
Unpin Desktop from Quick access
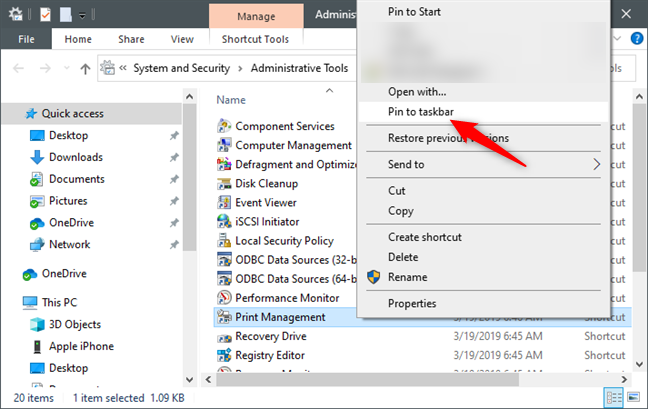pyautogui.click(x=174, y=136)
